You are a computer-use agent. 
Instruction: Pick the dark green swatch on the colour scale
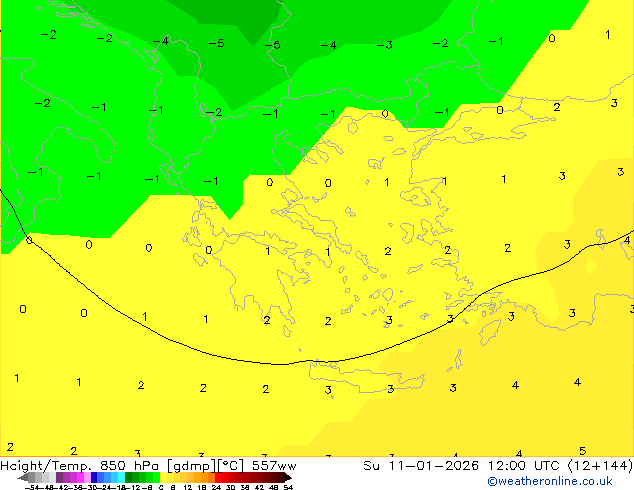click(129, 477)
